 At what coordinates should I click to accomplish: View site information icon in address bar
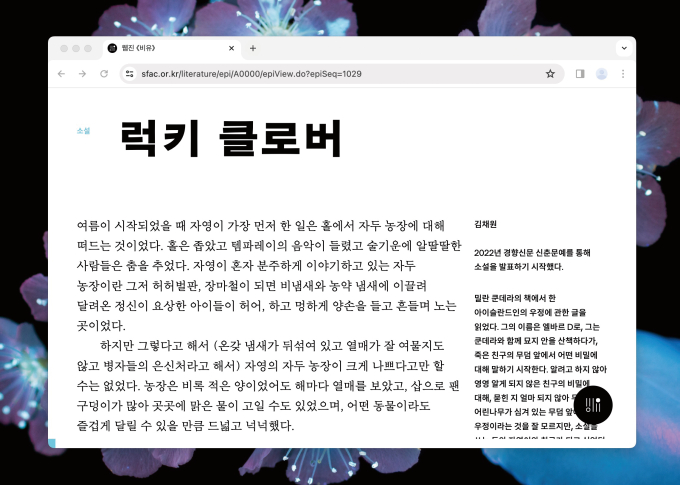coord(129,74)
